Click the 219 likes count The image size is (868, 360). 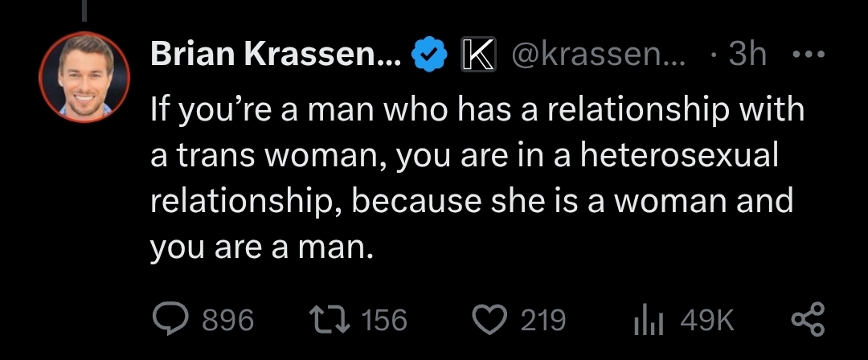(543, 320)
